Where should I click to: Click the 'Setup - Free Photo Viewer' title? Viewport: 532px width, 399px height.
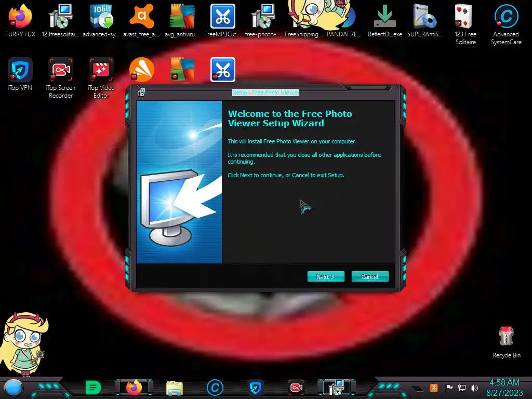click(265, 92)
